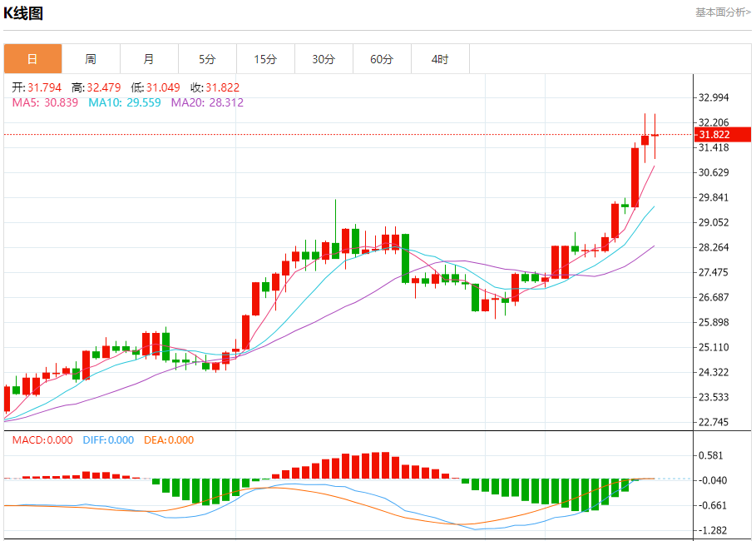Click the open price 31.794
Screen dimensions: 756x541
coord(44,87)
